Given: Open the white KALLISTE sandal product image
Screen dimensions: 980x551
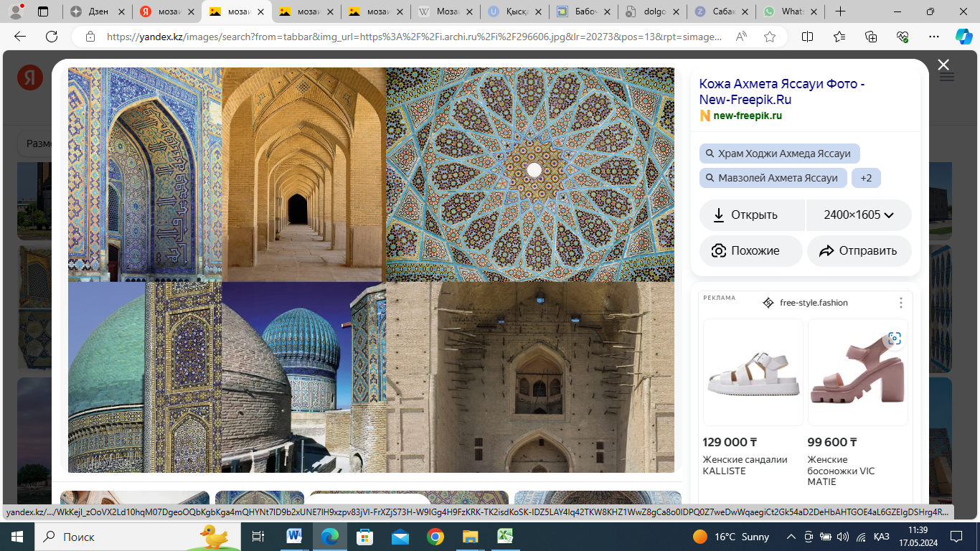Looking at the screenshot, I should [753, 372].
